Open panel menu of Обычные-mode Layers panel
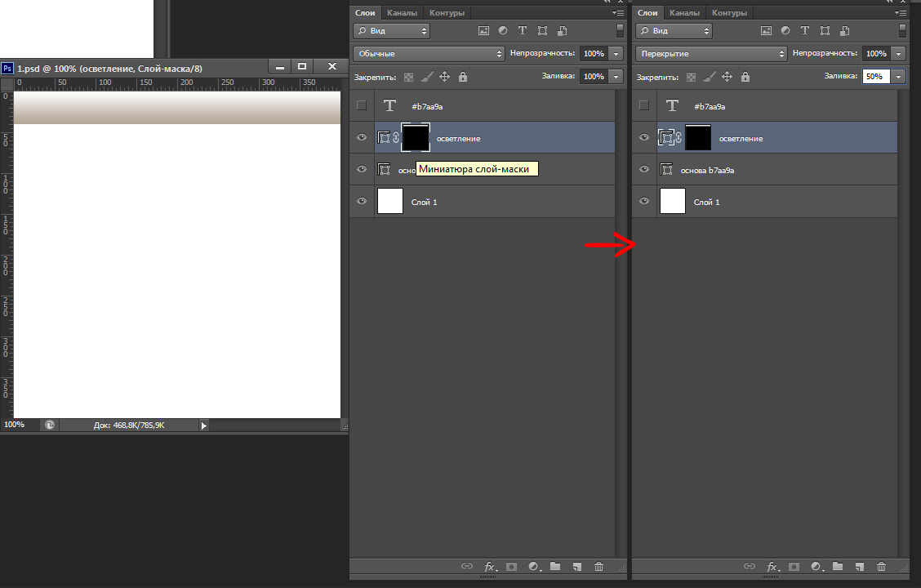 click(x=617, y=12)
